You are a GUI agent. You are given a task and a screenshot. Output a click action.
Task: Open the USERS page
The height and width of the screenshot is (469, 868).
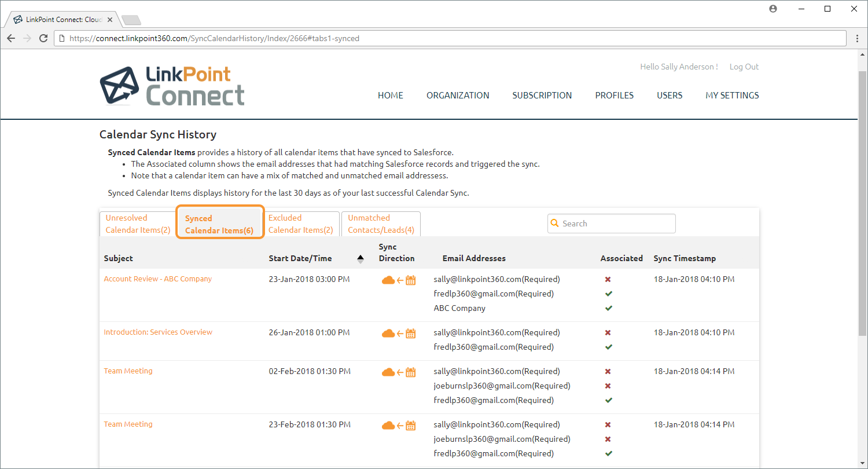point(670,96)
